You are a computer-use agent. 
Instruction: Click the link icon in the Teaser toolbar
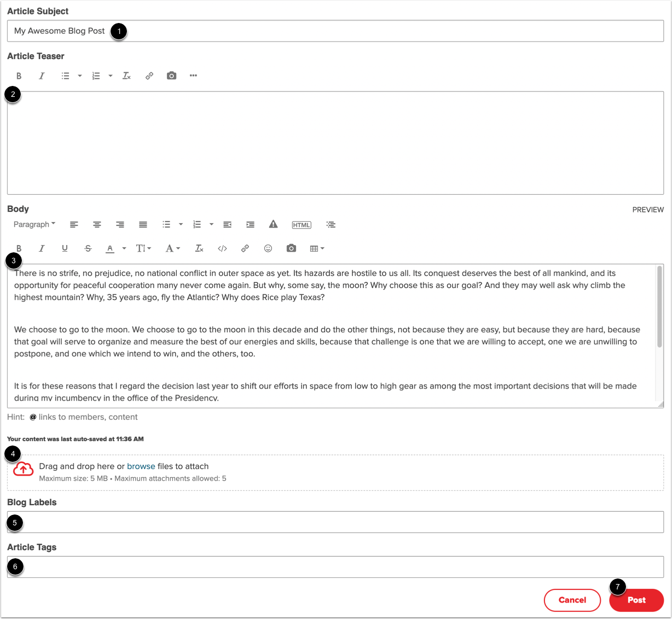(x=149, y=76)
